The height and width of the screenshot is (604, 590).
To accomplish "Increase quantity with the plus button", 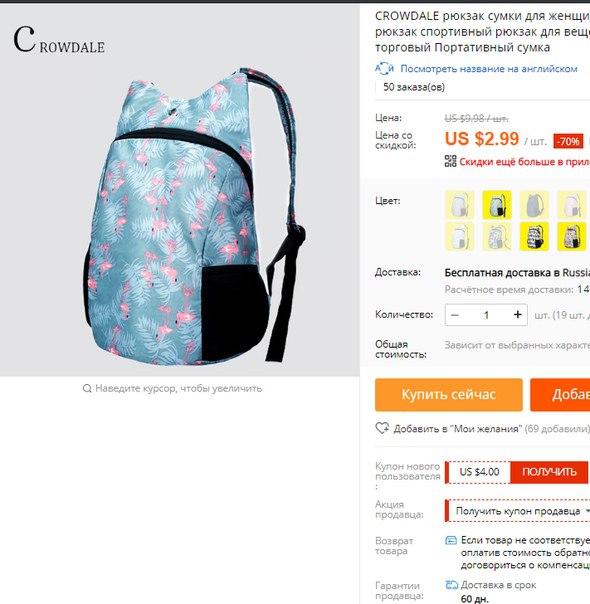I will pyautogui.click(x=518, y=315).
